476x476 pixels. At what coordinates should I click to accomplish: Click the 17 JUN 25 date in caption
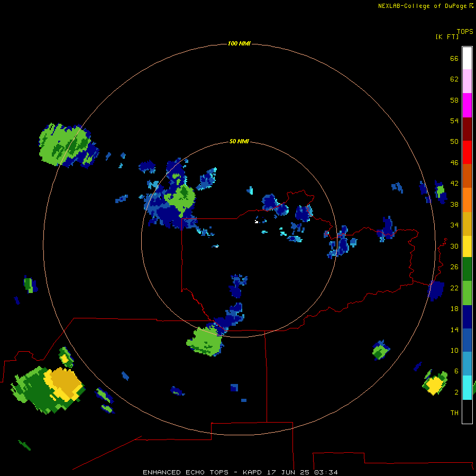(288, 472)
